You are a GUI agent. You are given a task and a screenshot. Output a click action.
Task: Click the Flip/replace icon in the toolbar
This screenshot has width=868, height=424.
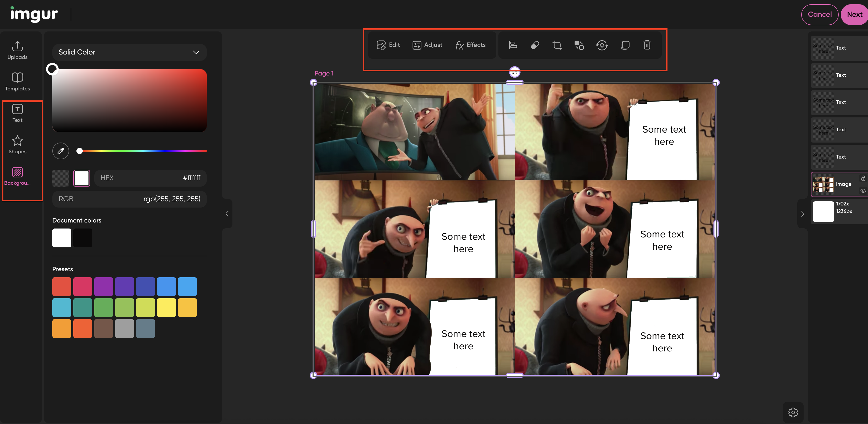(580, 45)
